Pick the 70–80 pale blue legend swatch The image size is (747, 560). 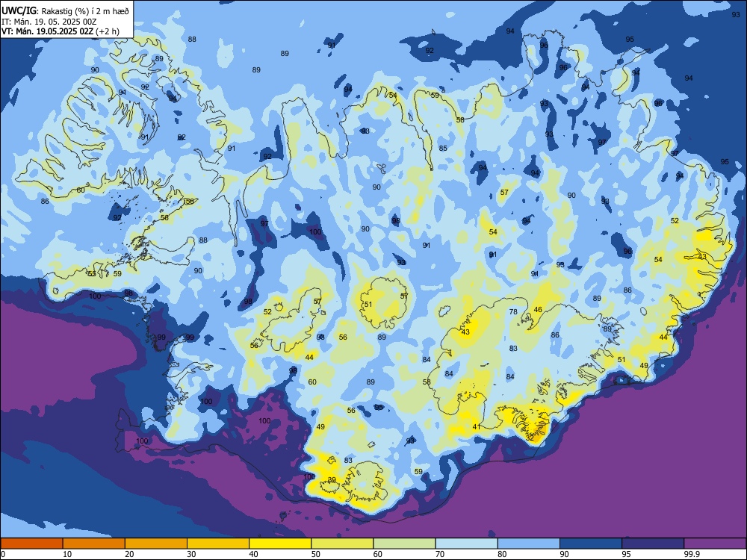pos(466,544)
